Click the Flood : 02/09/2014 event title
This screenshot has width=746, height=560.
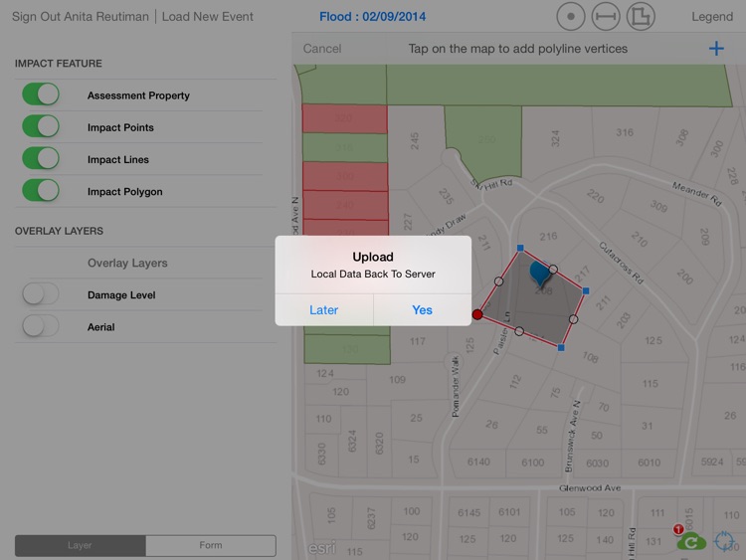pos(373,17)
